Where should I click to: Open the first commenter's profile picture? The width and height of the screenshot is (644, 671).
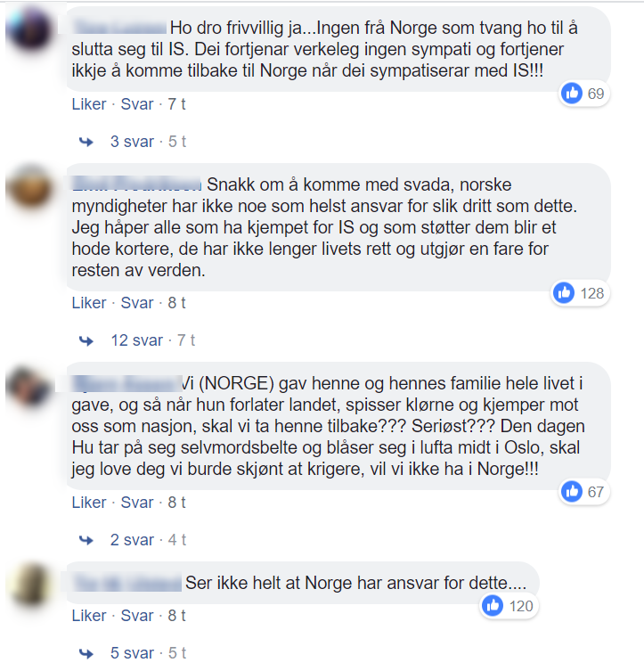(30, 30)
